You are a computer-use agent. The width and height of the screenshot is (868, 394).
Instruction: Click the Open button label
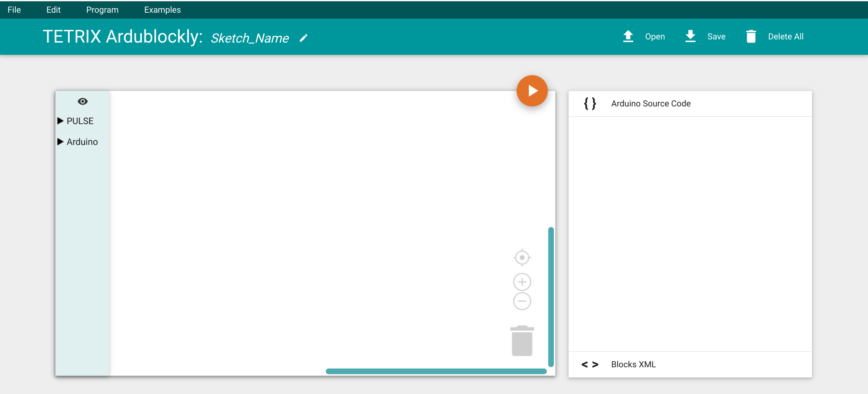click(x=655, y=37)
